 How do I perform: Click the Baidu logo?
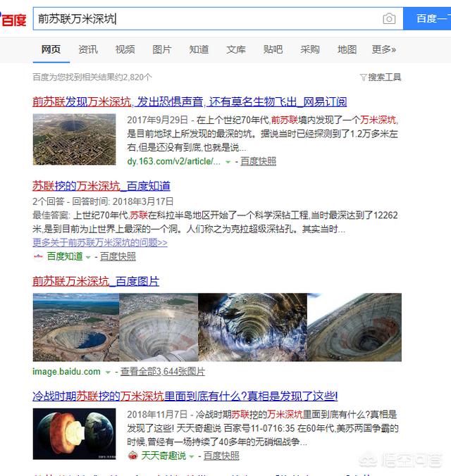[x=13, y=20]
